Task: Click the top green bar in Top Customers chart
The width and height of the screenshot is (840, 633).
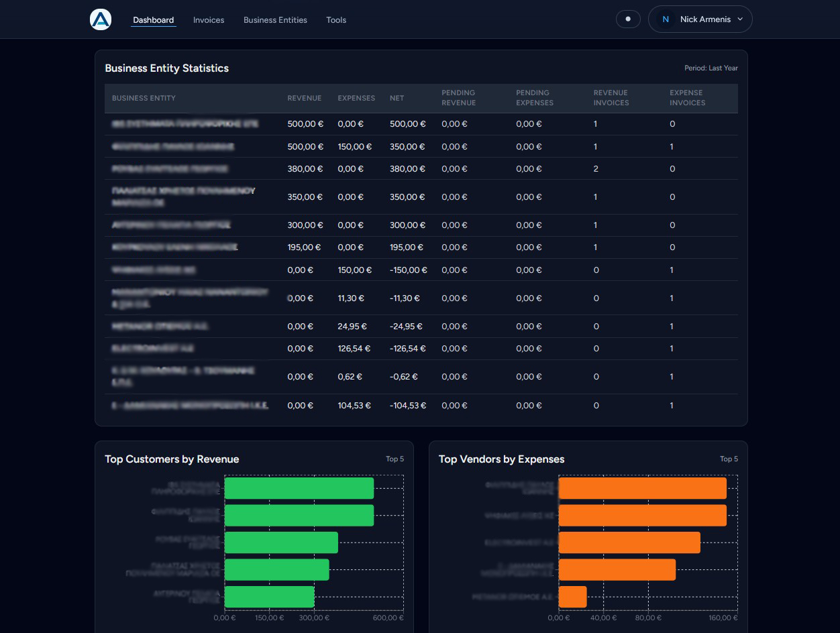Action: [299, 488]
